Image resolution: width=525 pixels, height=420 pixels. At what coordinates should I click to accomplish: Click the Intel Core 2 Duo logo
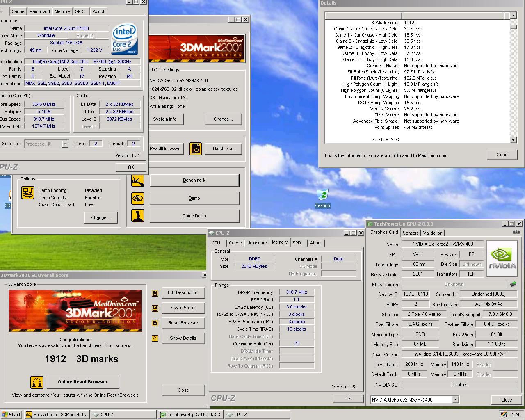(x=124, y=39)
